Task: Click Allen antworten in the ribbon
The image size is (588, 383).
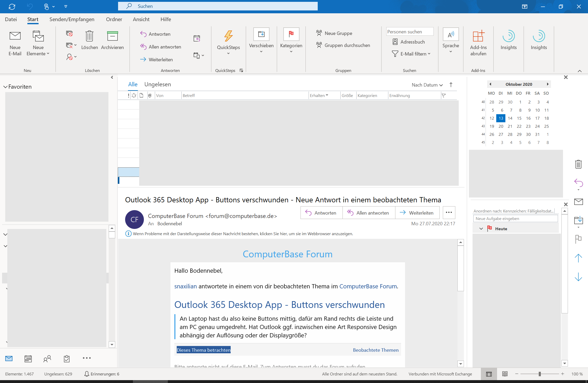Action: (x=161, y=47)
